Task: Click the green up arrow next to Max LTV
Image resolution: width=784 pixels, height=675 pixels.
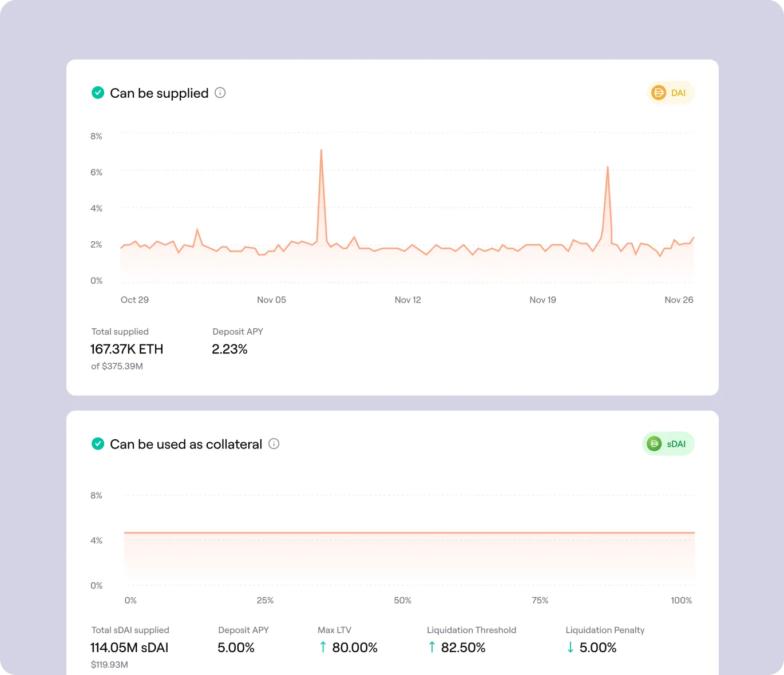Action: coord(322,648)
